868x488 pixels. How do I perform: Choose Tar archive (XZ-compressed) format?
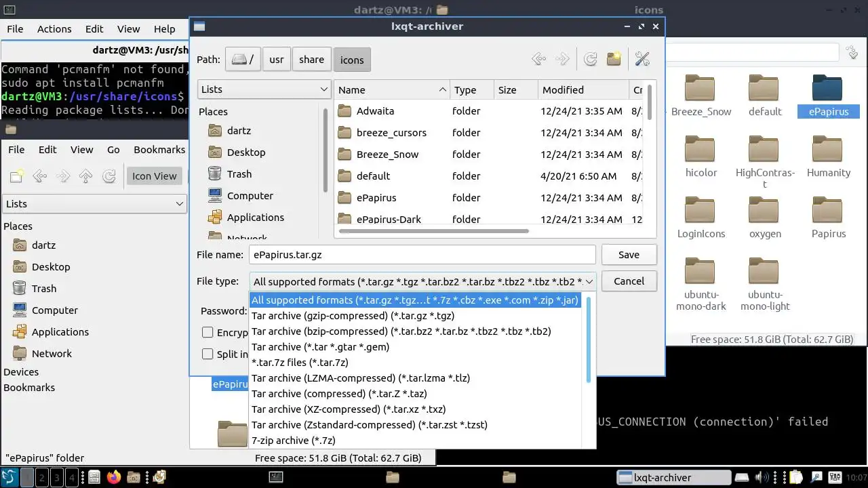(415, 409)
